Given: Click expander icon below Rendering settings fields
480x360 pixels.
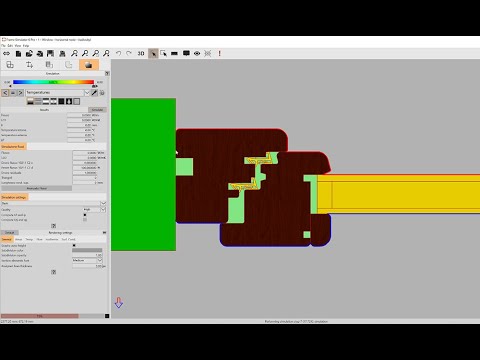Looking at the screenshot, I should pos(54,272).
